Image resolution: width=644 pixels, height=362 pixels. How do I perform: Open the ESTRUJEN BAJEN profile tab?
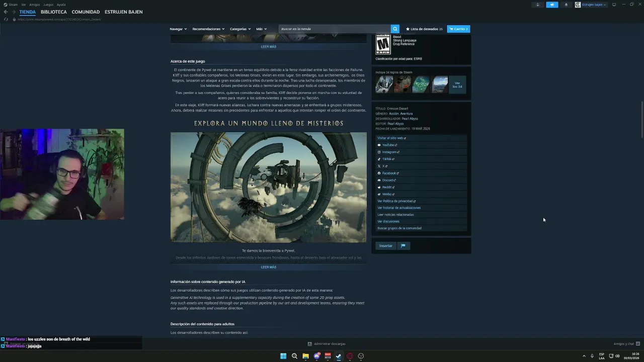[124, 12]
